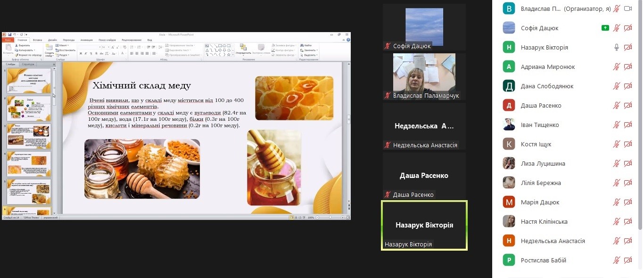Image resolution: width=644 pixels, height=278 pixels.
Task: Click the Найти (Find) icon in the ribbon
Action: coord(307,45)
